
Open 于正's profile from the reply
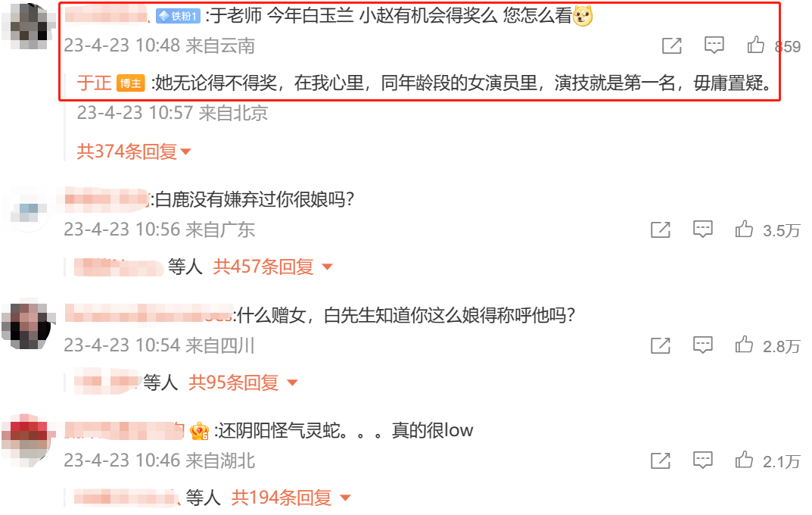95,83
